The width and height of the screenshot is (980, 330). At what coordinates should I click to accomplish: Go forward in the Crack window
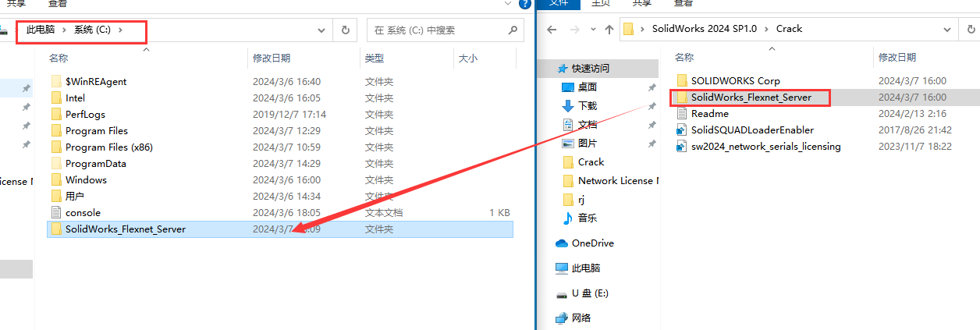[575, 29]
